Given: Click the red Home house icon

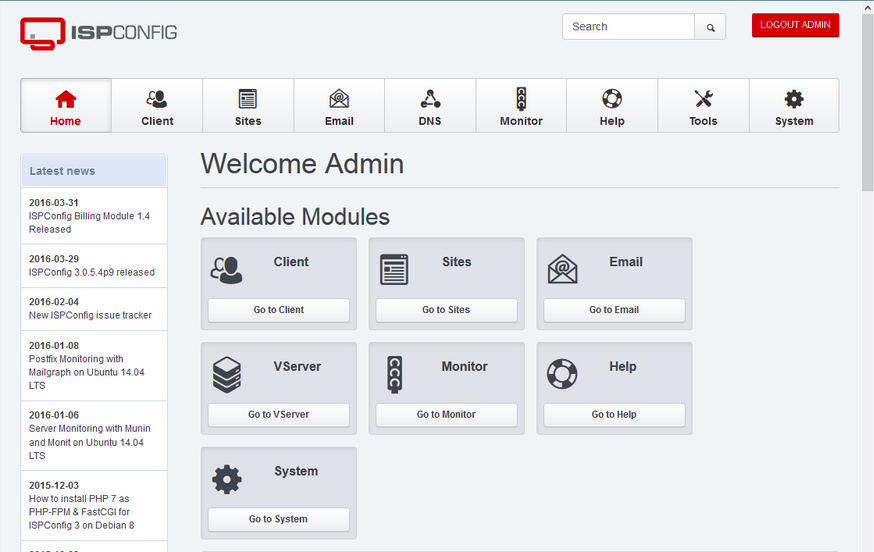Looking at the screenshot, I should 66,99.
